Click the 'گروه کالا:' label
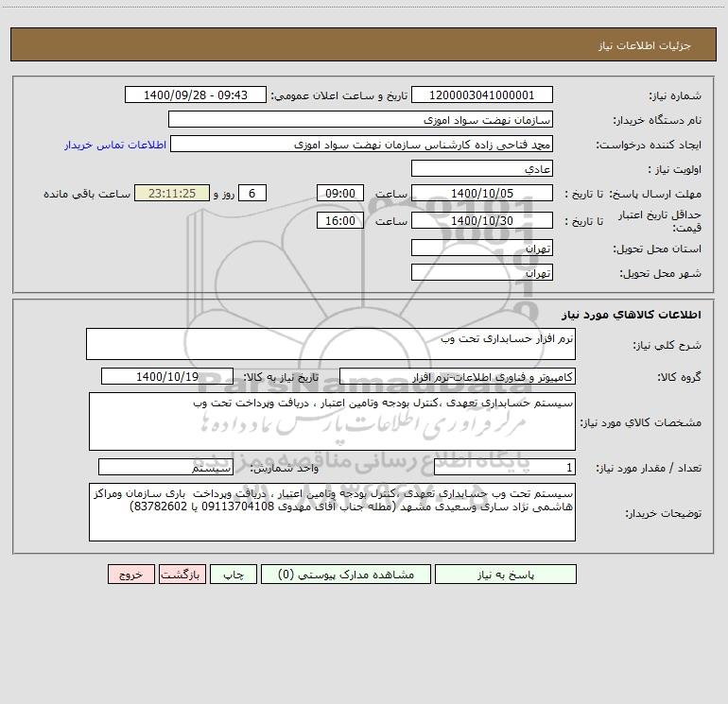Image resolution: width=728 pixels, height=704 pixels. point(679,377)
